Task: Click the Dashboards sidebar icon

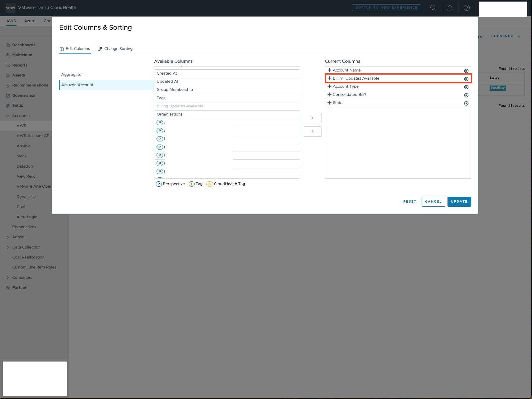Action: click(8, 45)
